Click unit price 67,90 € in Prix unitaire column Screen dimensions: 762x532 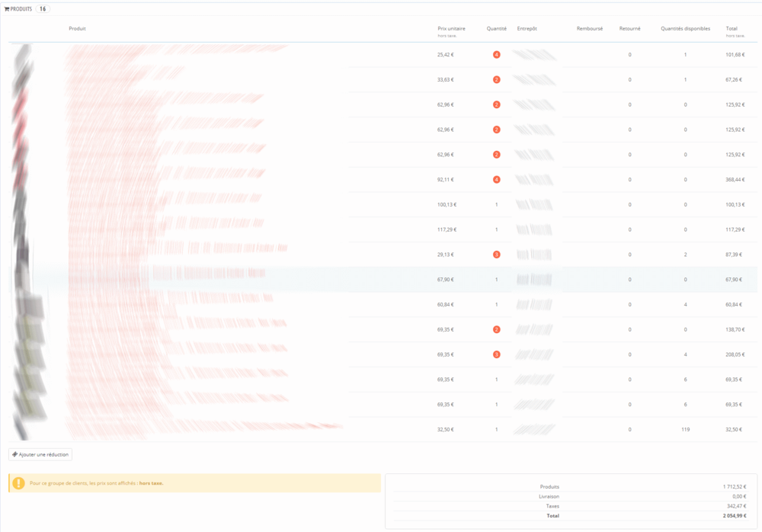(445, 280)
